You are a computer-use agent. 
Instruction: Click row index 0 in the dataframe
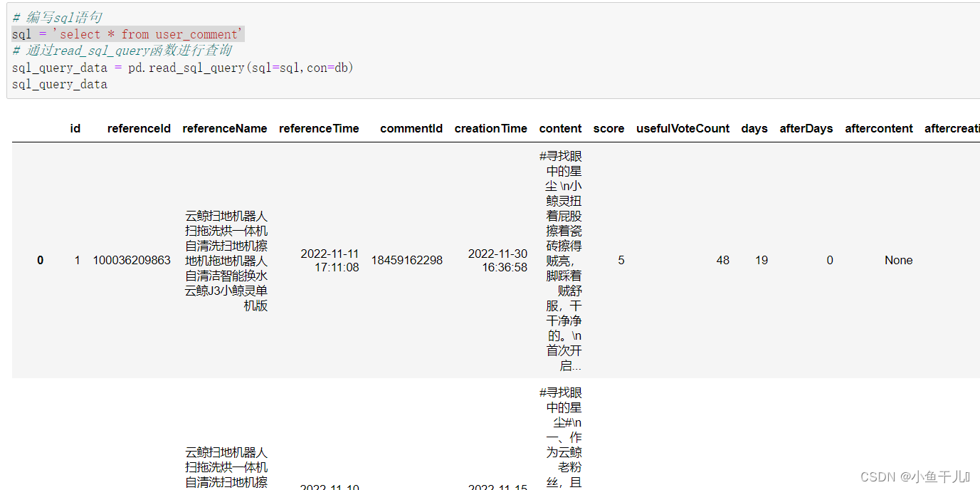pyautogui.click(x=41, y=260)
